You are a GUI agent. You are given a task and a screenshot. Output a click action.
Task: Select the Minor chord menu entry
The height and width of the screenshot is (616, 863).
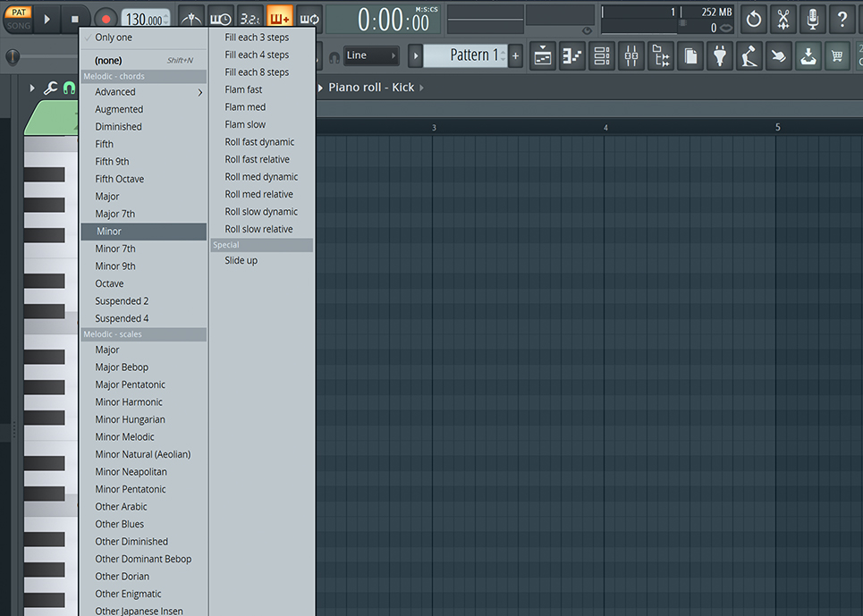point(143,232)
